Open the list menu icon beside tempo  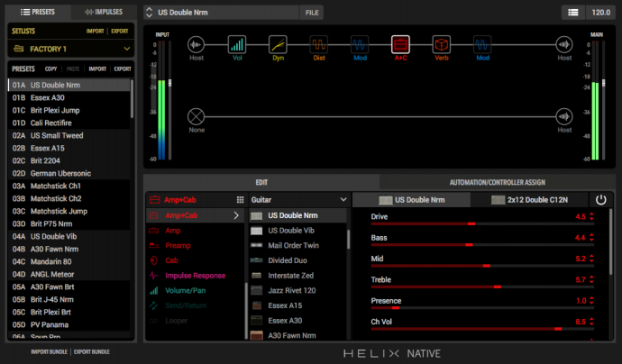point(573,13)
